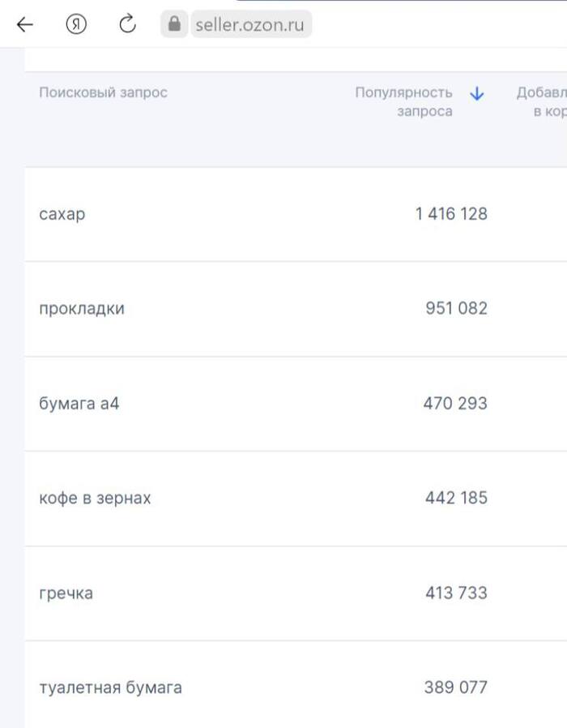Focus the seller.ozon.ru address field

point(250,24)
